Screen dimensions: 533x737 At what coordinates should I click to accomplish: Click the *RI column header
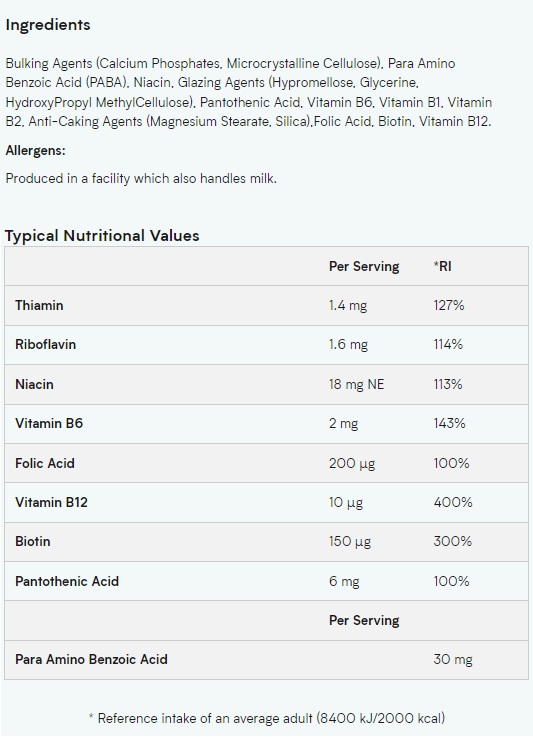pyautogui.click(x=442, y=267)
